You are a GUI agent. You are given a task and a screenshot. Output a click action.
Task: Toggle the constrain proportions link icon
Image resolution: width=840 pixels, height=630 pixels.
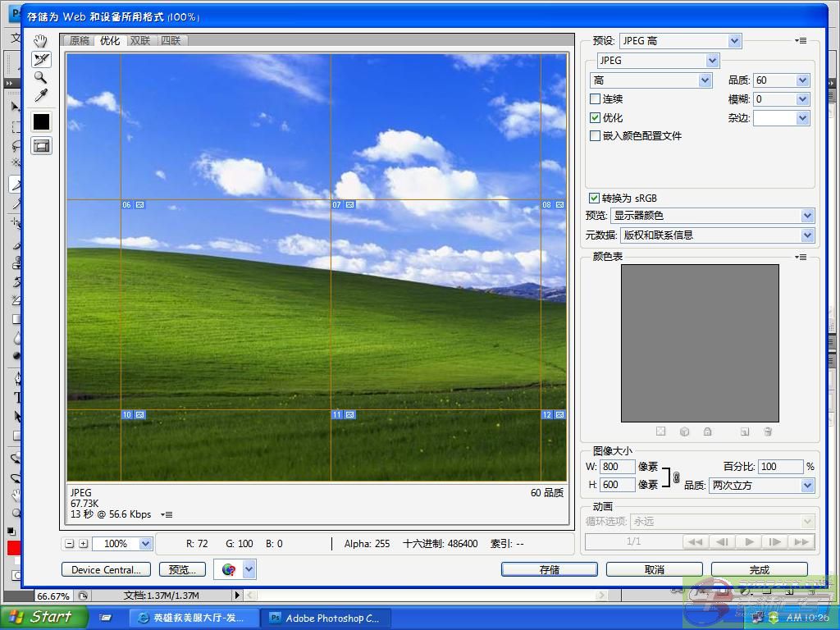(676, 477)
